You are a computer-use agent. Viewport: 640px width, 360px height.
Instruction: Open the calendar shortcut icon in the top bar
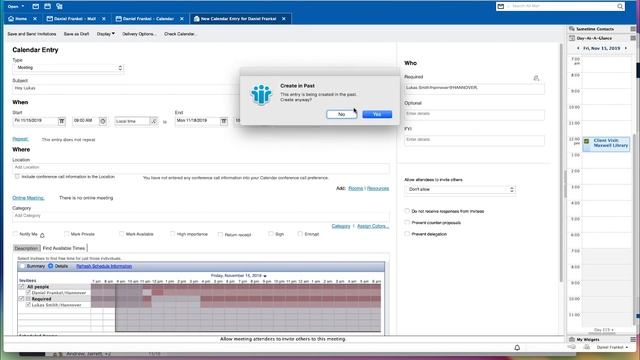click(x=47, y=6)
